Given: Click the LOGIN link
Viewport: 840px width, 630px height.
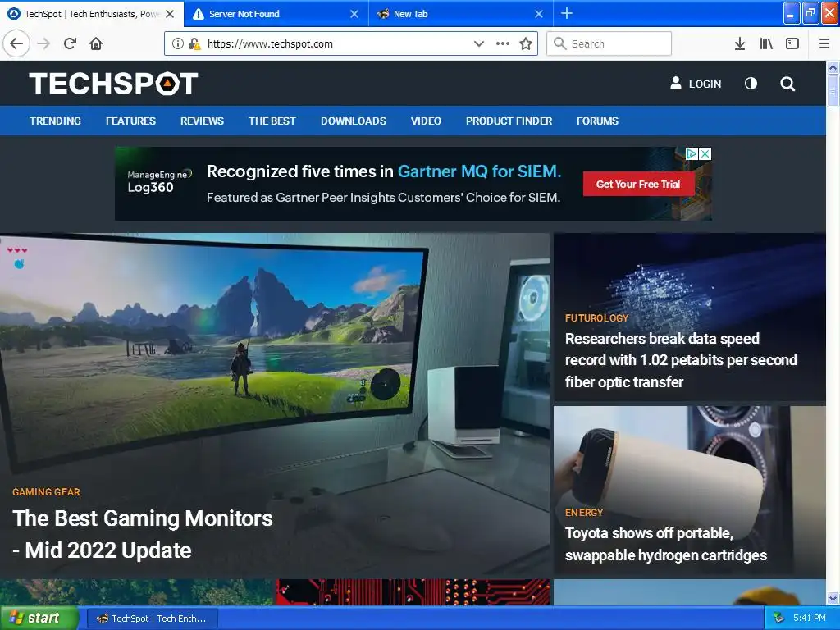Looking at the screenshot, I should coord(696,84).
